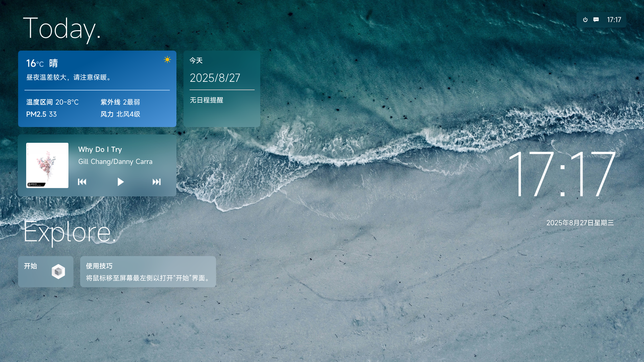Click the 今天 heading on the calendar card
The width and height of the screenshot is (644, 362).
pos(196,61)
